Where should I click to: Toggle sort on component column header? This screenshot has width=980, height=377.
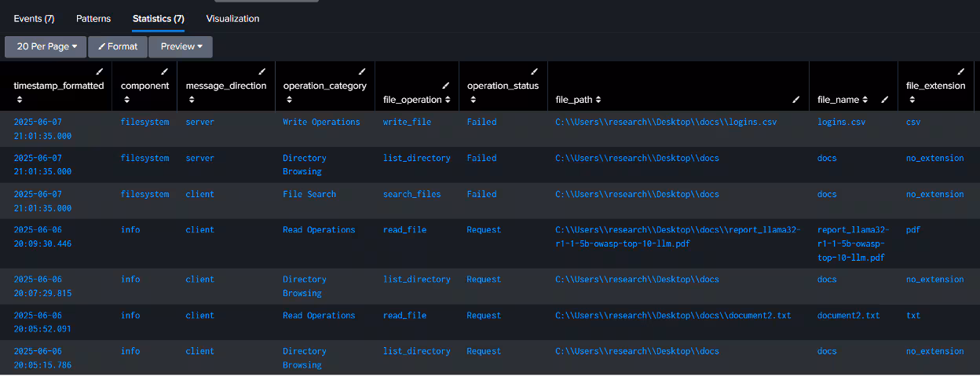[x=126, y=100]
